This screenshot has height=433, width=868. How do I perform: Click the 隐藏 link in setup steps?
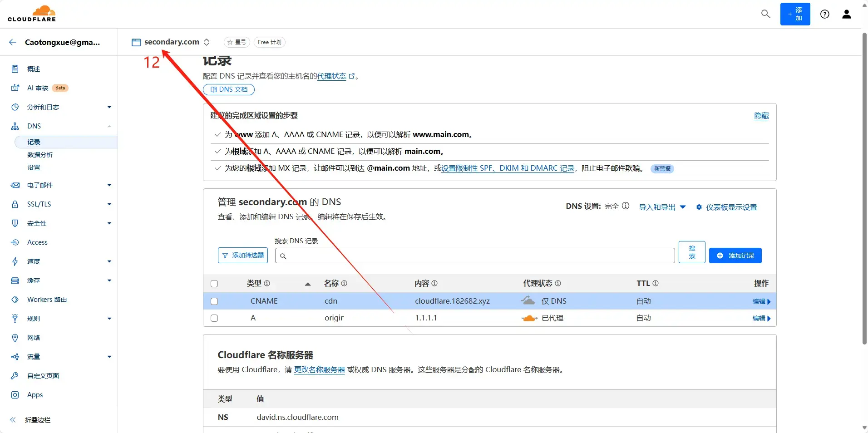tap(761, 116)
